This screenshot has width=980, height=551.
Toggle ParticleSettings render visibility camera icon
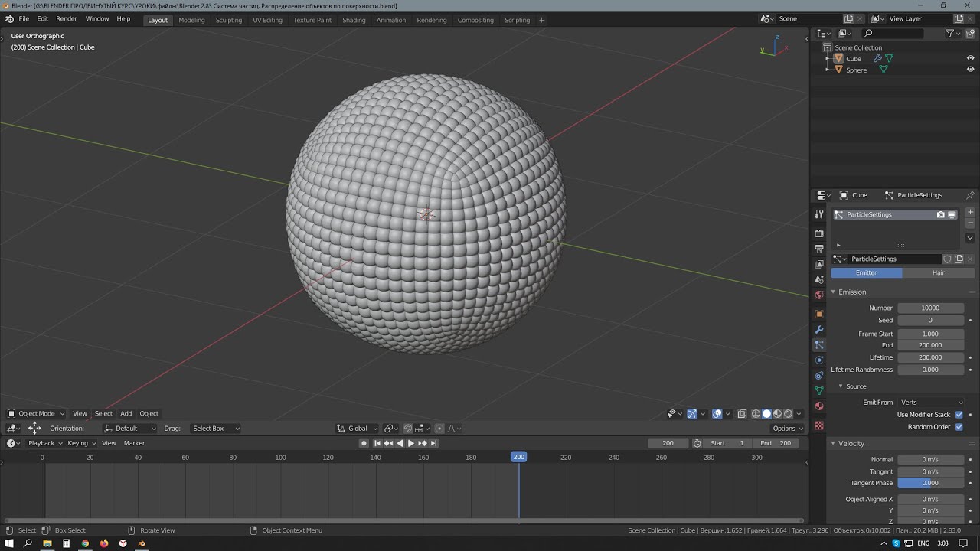click(x=940, y=215)
